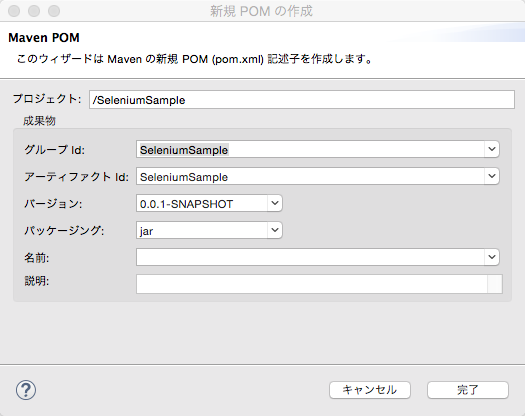This screenshot has height=416, width=525.
Task: Click the 説明 field scrollbar
Action: (495, 284)
